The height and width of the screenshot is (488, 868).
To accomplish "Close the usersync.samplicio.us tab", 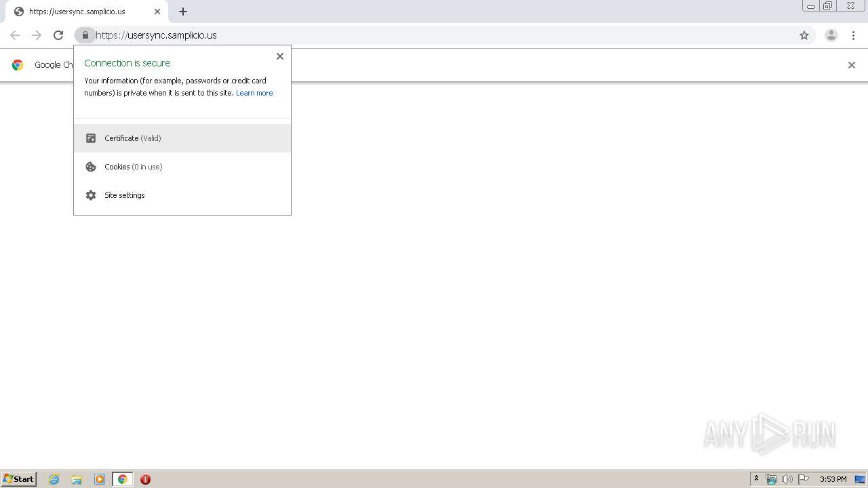I will click(157, 12).
